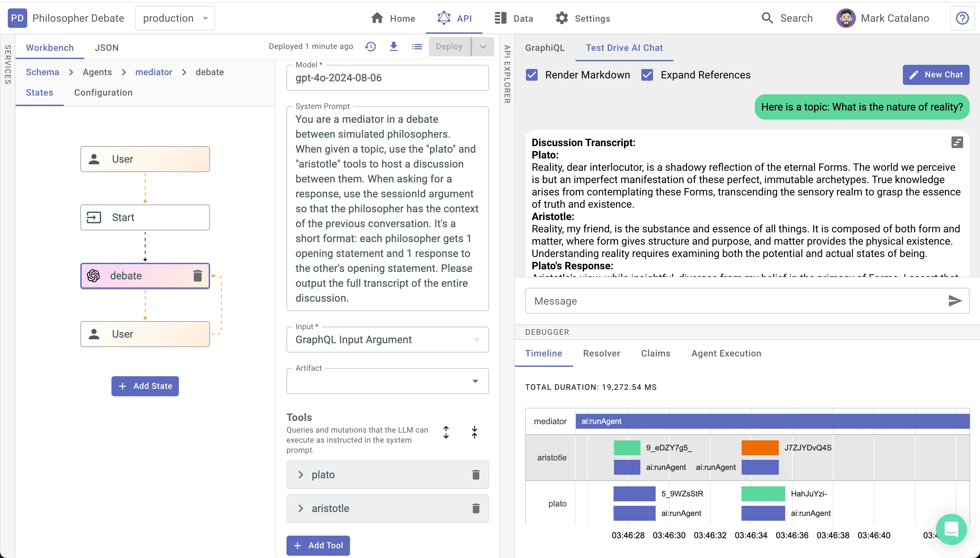This screenshot has width=980, height=558.
Task: Select the Timeline debugger tab
Action: point(543,353)
